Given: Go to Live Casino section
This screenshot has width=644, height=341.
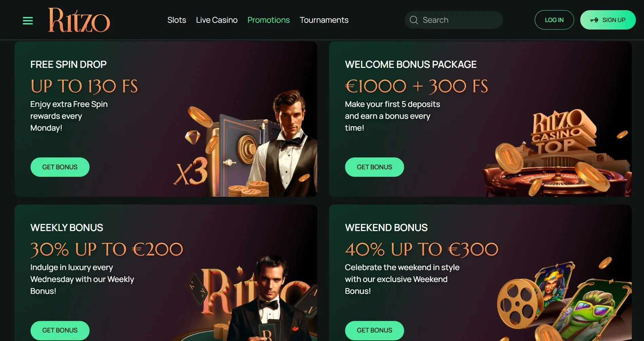Looking at the screenshot, I should [216, 20].
